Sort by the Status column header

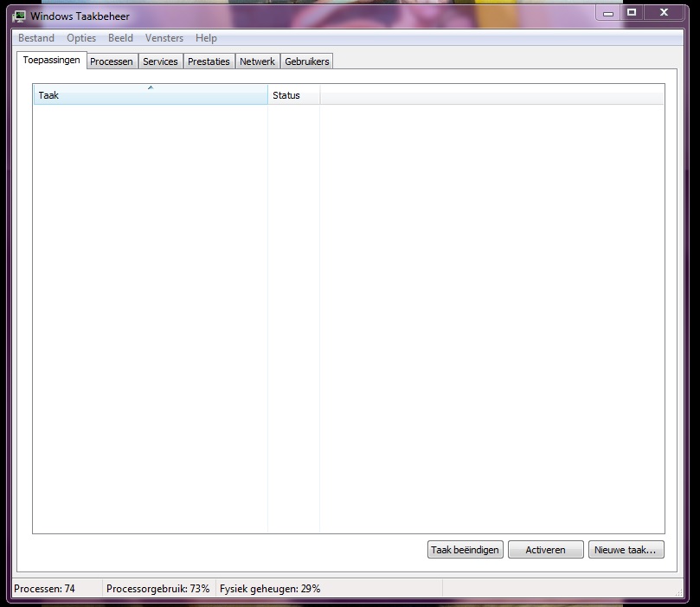point(293,94)
